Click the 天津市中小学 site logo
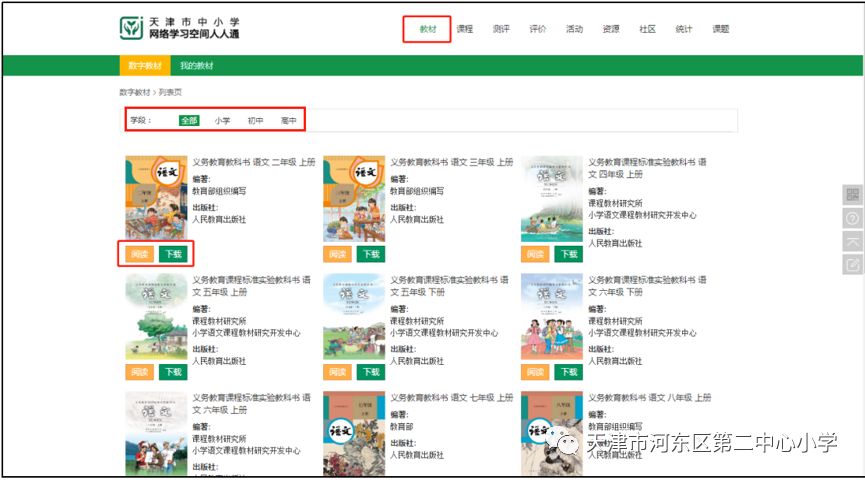The width and height of the screenshot is (865, 480). coord(180,28)
